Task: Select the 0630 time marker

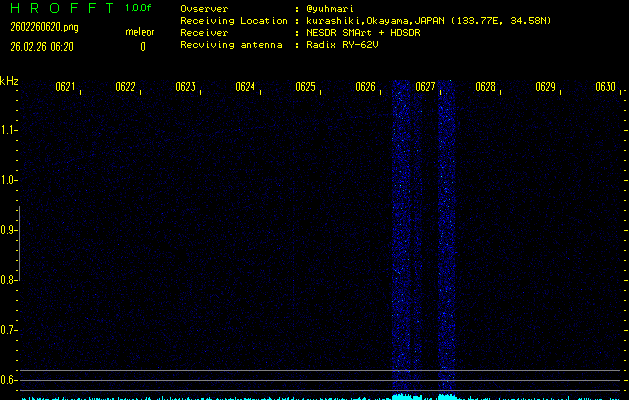Action: 604,87
